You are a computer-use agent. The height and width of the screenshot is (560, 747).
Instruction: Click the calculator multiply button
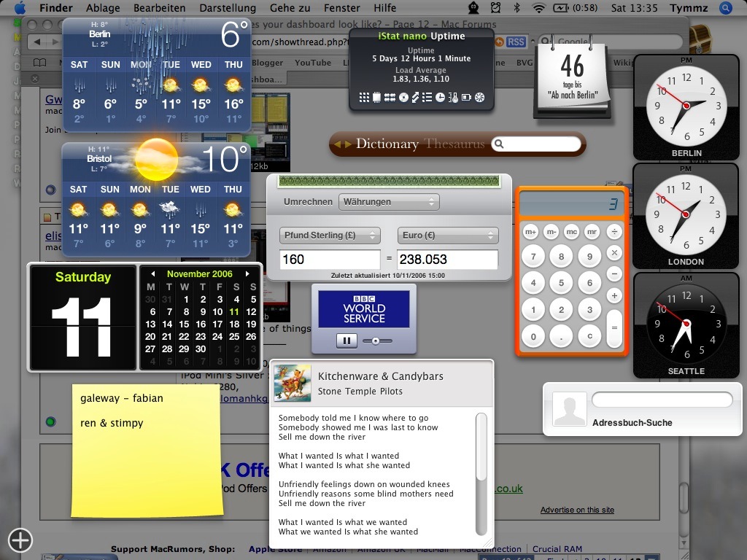click(614, 253)
